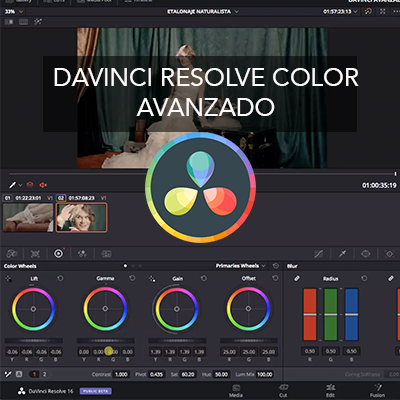400x400 pixels.
Task: Select clip 02 thumbnail
Action: (81, 218)
